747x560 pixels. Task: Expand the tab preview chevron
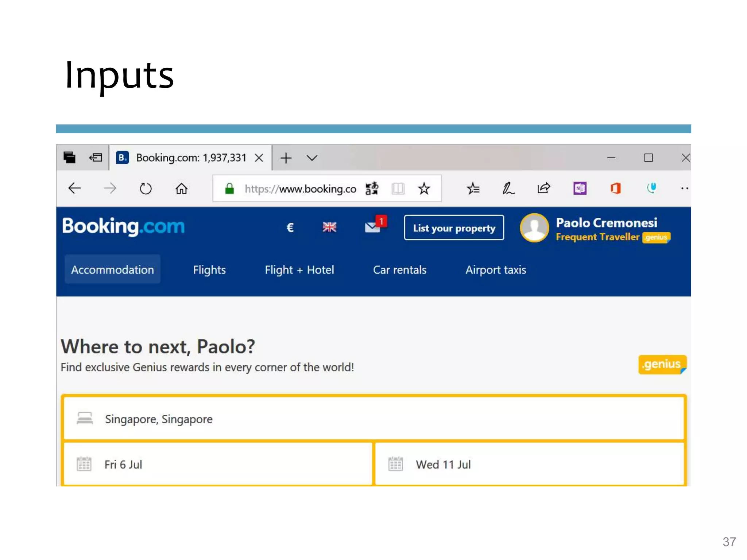point(312,158)
